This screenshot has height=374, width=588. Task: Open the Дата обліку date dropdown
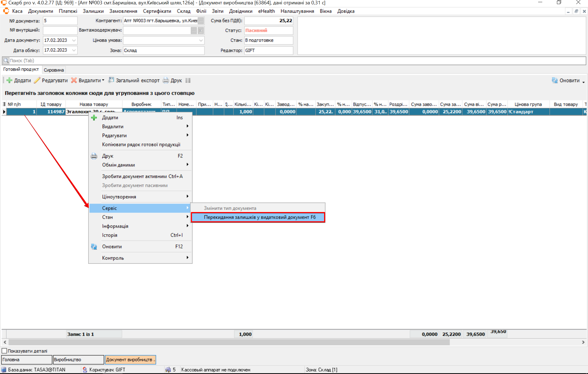point(74,50)
